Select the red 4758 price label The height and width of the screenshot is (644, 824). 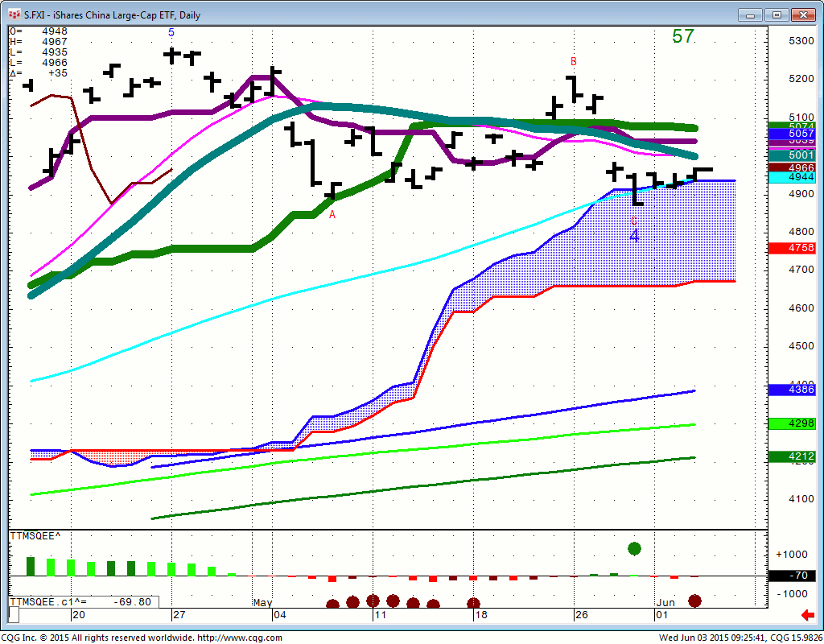pyautogui.click(x=792, y=248)
